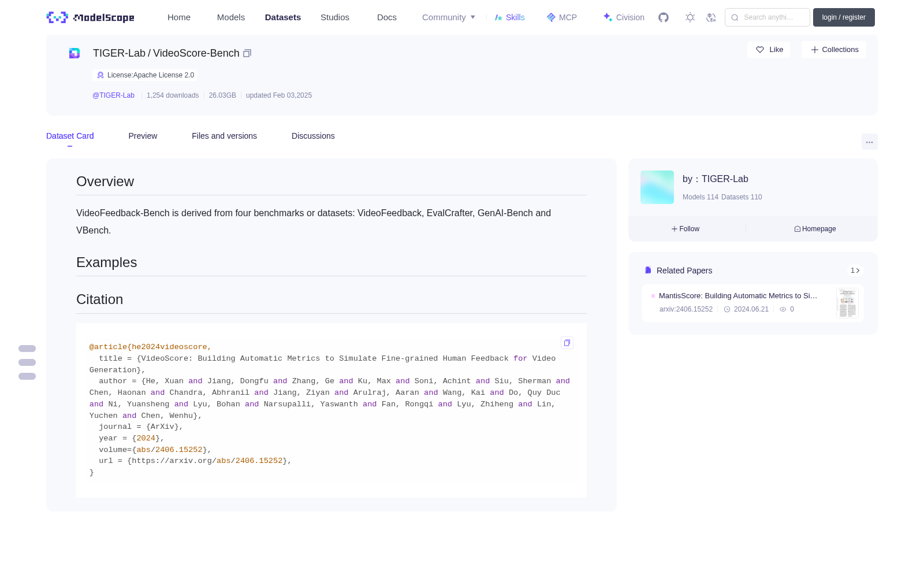Viewport: 924px width, 578px height.
Task: Go to Home in navigation
Action: pyautogui.click(x=179, y=17)
